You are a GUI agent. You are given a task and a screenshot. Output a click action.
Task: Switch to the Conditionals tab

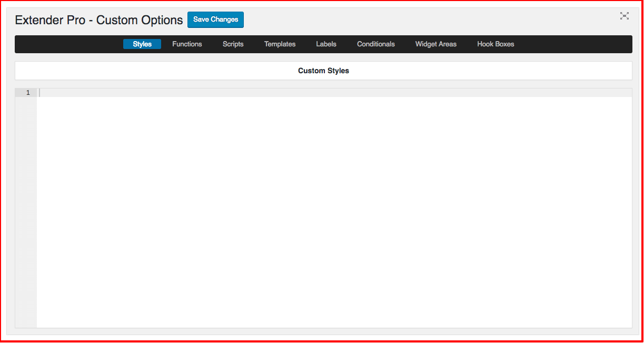(x=375, y=44)
